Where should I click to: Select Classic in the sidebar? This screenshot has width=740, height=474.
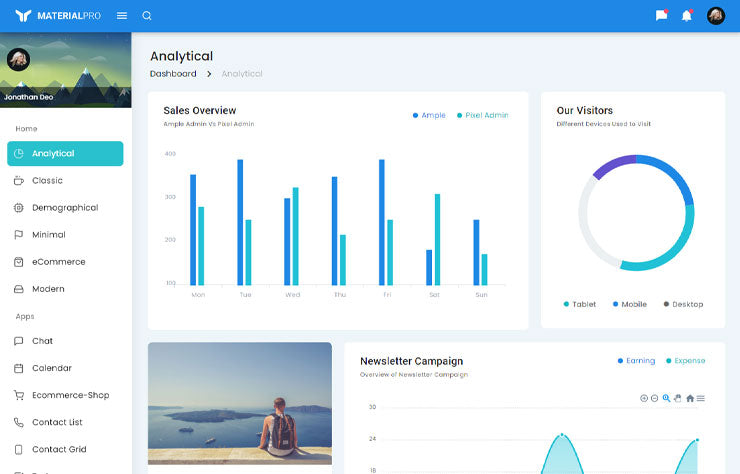[x=47, y=181]
